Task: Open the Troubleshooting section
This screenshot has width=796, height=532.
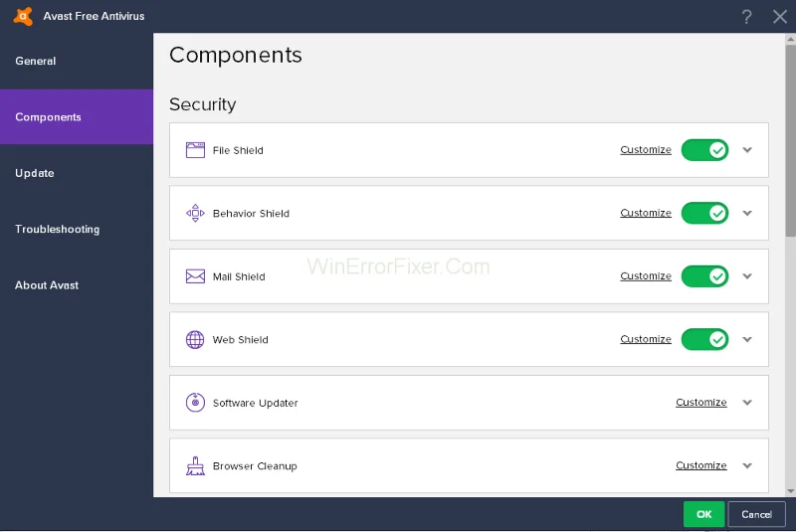Action: pos(57,229)
